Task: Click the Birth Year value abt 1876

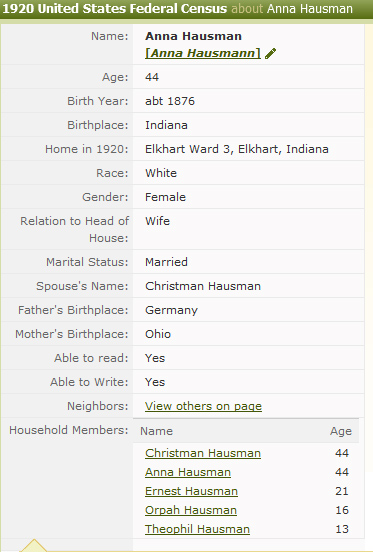Action: [170, 101]
